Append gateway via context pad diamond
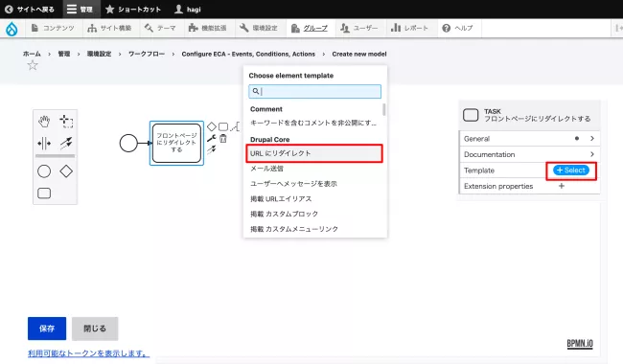Image resolution: width=623 pixels, height=364 pixels. 212,126
